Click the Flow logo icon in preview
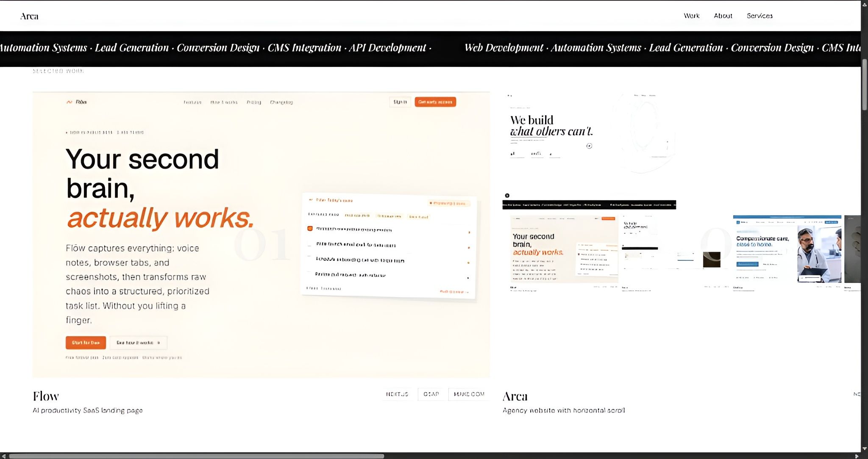868x459 pixels. 69,102
